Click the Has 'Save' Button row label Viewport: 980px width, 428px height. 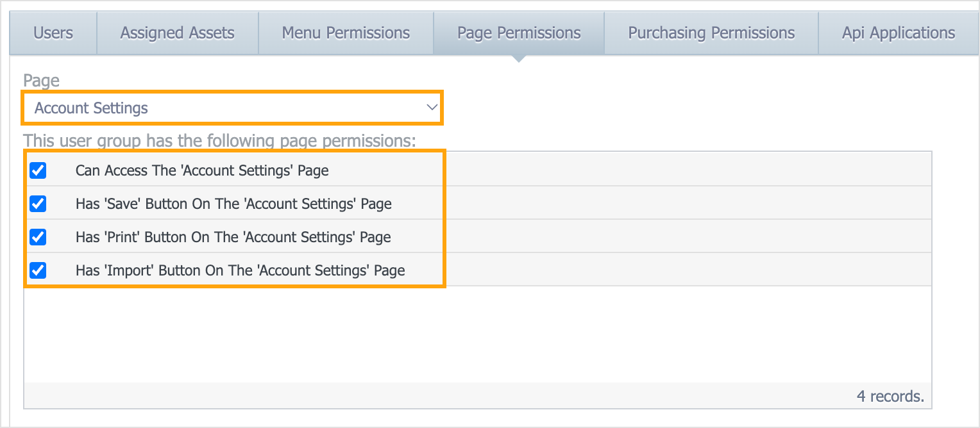pyautogui.click(x=233, y=204)
